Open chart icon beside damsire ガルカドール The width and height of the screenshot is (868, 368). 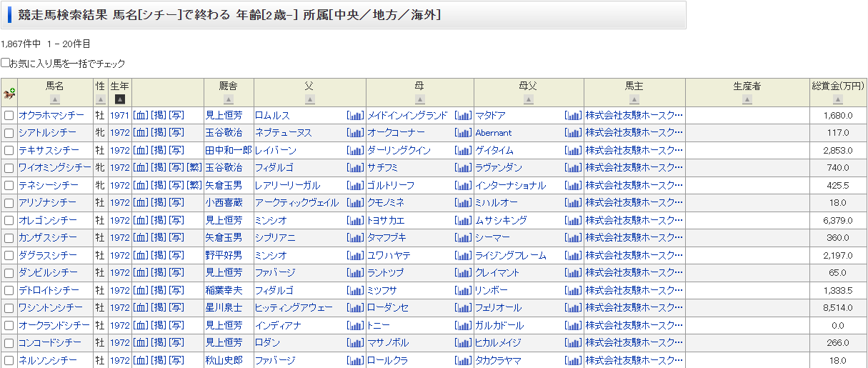(x=574, y=325)
